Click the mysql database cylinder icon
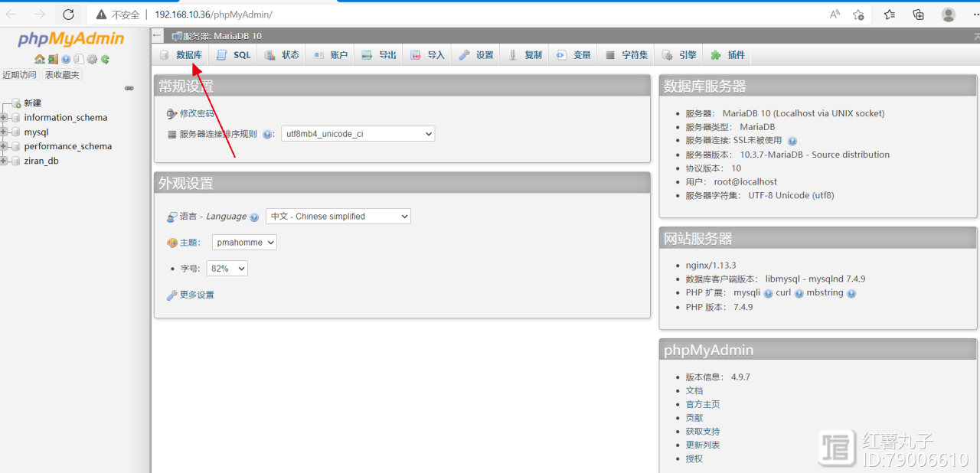Screen dimensions: 980x473 click(x=15, y=132)
